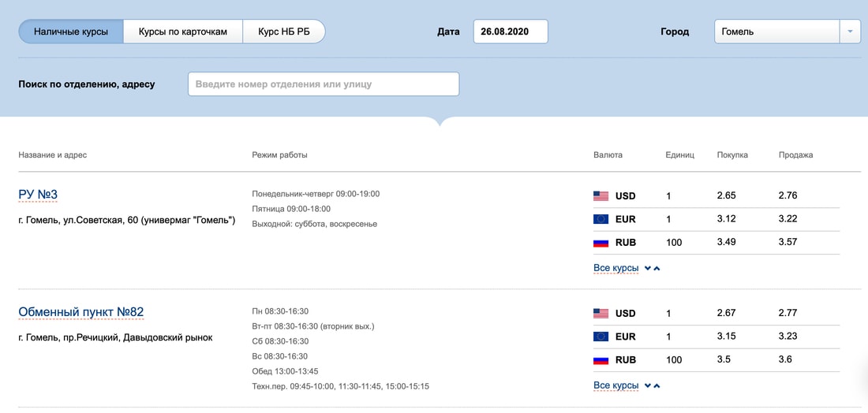Click chevron arrows beside РУ №3 Все курсы
The height and width of the screenshot is (413, 868).
click(652, 268)
